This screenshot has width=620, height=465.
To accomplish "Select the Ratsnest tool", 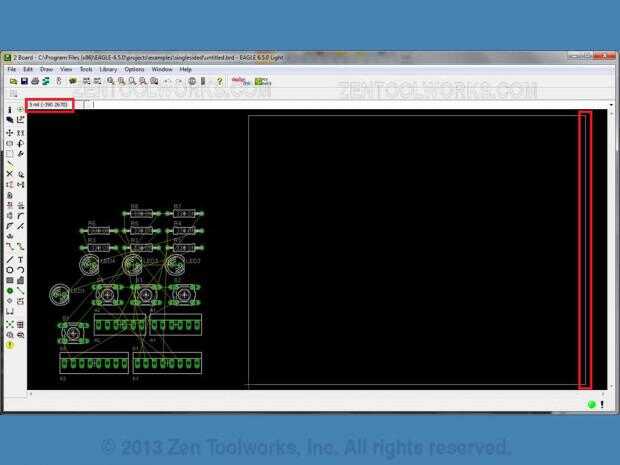I will click(x=10, y=325).
